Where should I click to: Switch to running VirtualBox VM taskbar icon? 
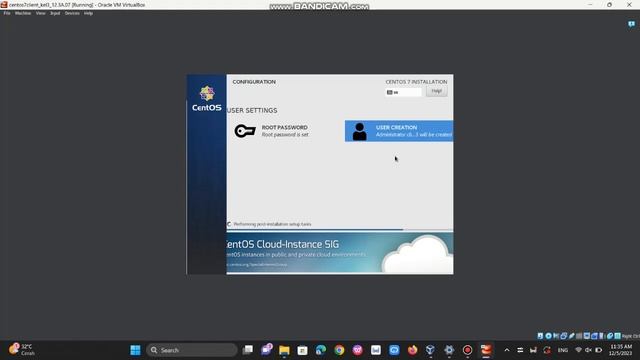pyautogui.click(x=486, y=350)
